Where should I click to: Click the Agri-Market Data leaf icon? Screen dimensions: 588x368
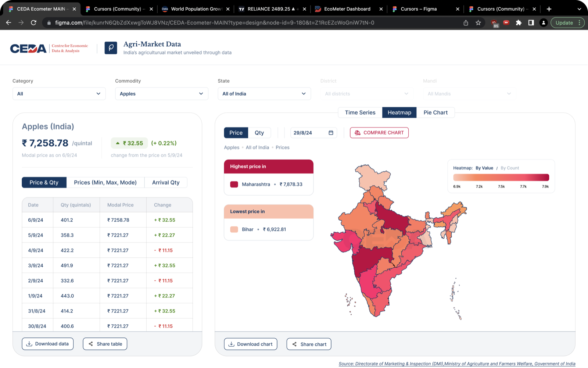111,48
